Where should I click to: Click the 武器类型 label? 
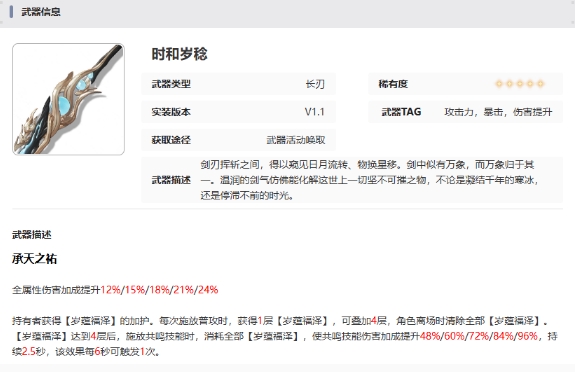(x=171, y=84)
